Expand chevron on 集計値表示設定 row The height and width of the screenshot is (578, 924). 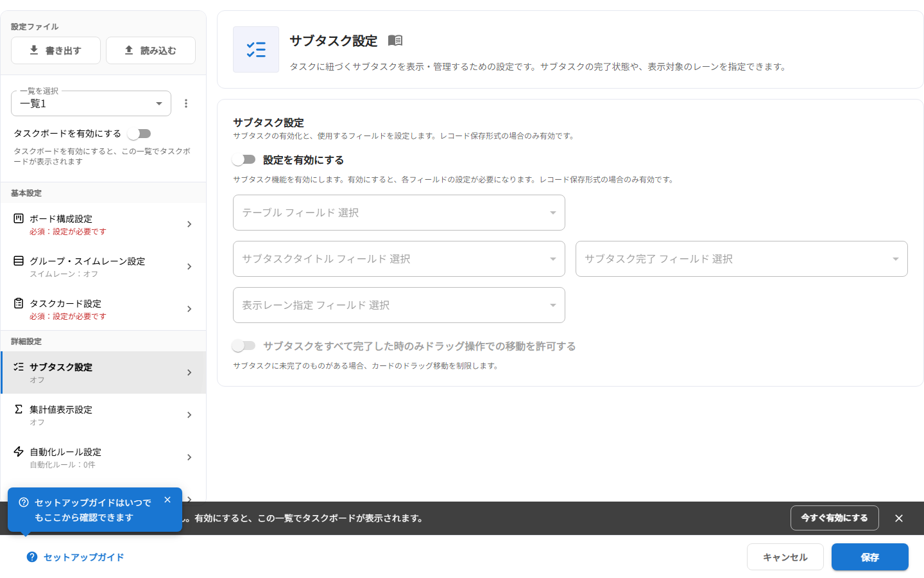tap(189, 415)
